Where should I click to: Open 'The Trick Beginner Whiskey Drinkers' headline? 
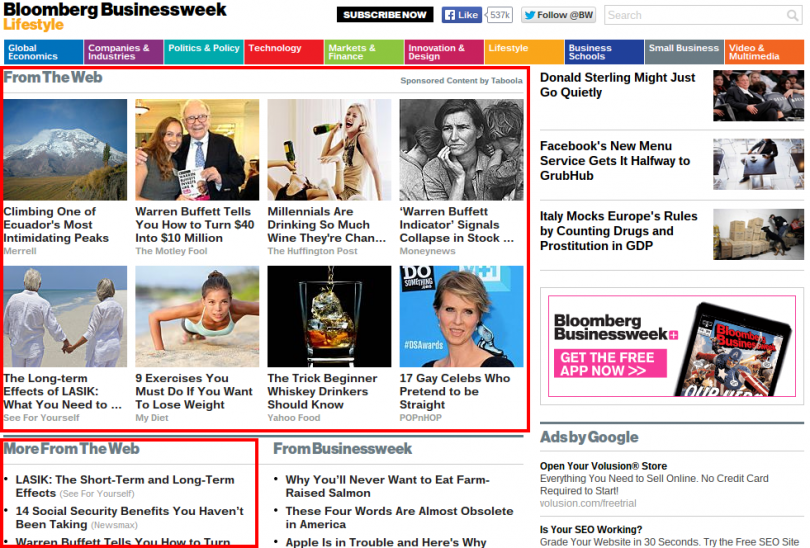click(x=322, y=392)
